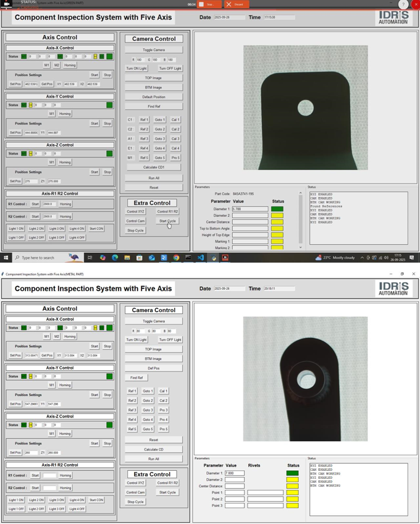
Task: Click the Parameters list scroll-up arrow
Action: tap(301, 193)
